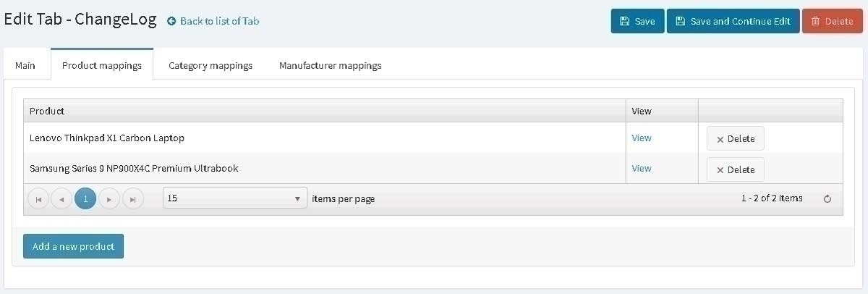
Task: Go to the first page of results
Action: 38,198
